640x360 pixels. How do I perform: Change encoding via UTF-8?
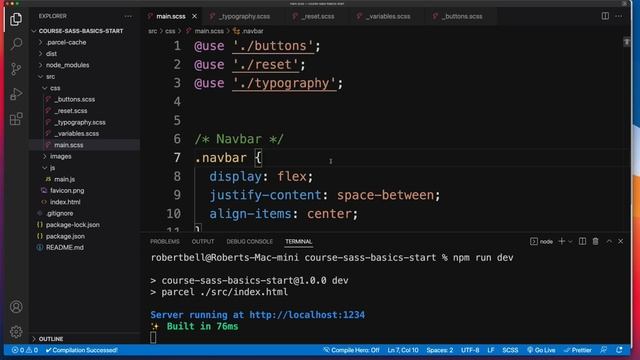[470, 350]
